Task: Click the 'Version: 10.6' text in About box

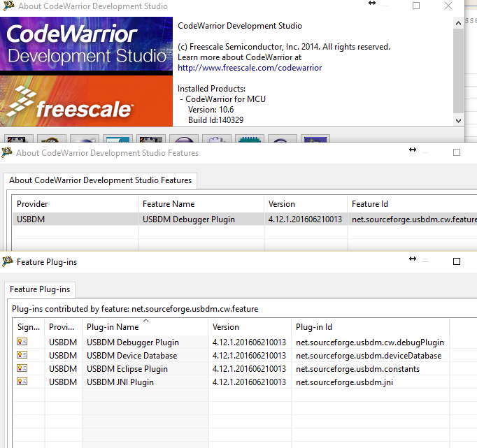Action: [x=211, y=110]
